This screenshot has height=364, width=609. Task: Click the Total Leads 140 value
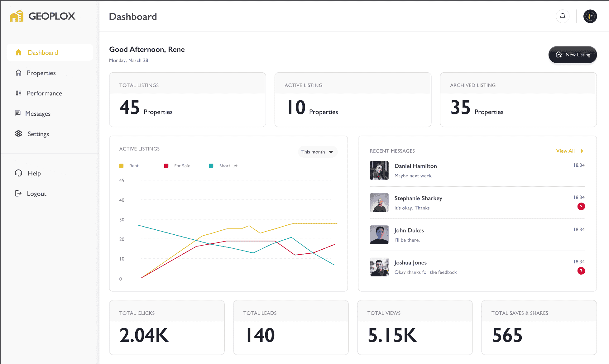[261, 335]
